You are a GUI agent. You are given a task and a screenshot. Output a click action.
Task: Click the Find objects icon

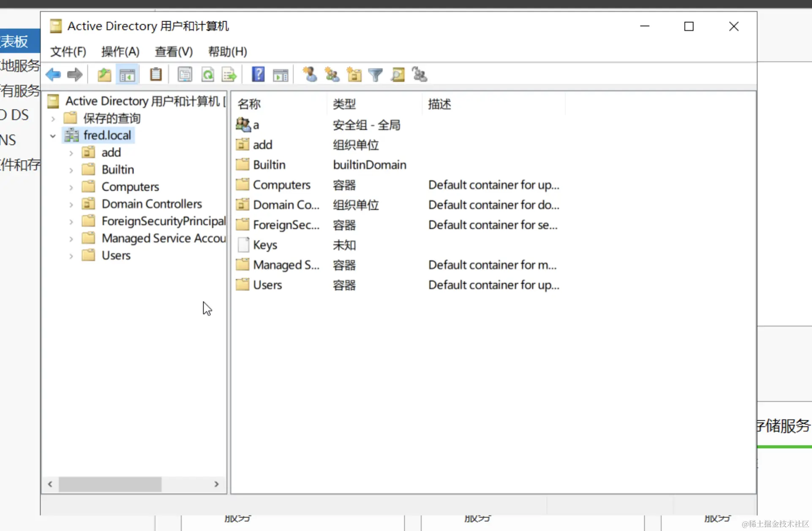pyautogui.click(x=398, y=75)
